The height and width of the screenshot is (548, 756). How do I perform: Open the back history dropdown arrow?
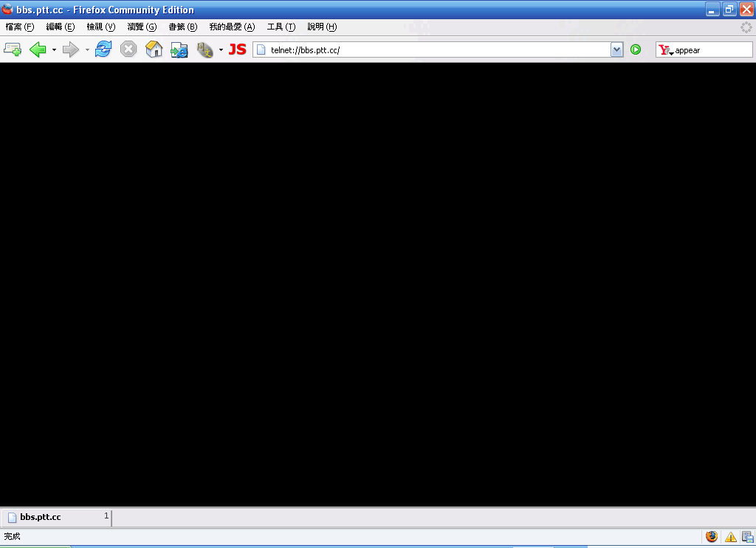(x=54, y=50)
